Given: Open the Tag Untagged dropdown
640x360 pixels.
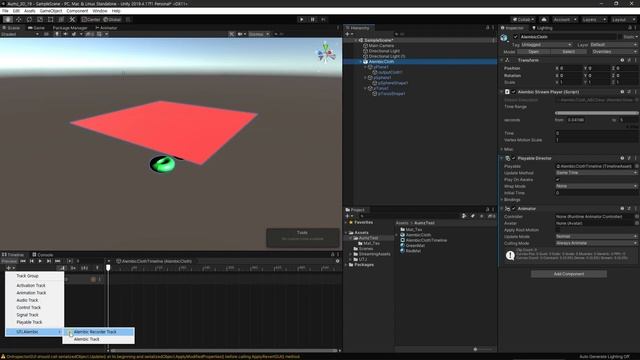Looking at the screenshot, I should point(546,44).
